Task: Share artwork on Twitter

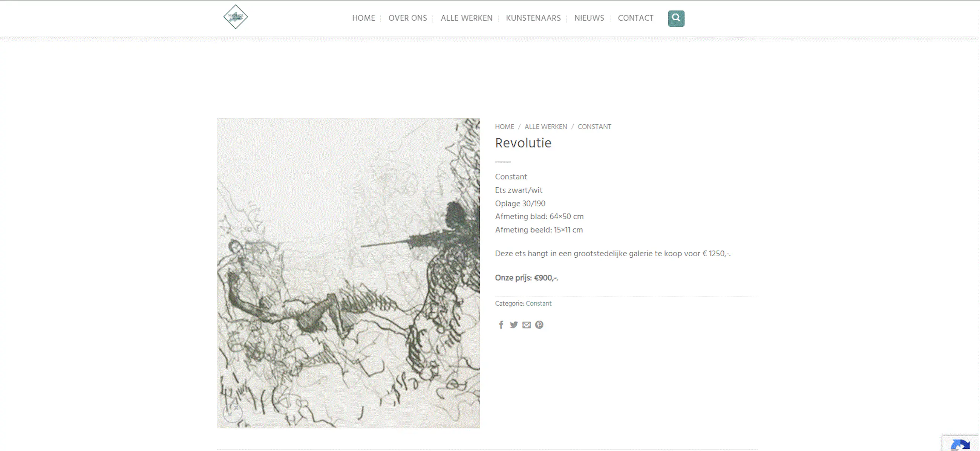Action: 514,325
